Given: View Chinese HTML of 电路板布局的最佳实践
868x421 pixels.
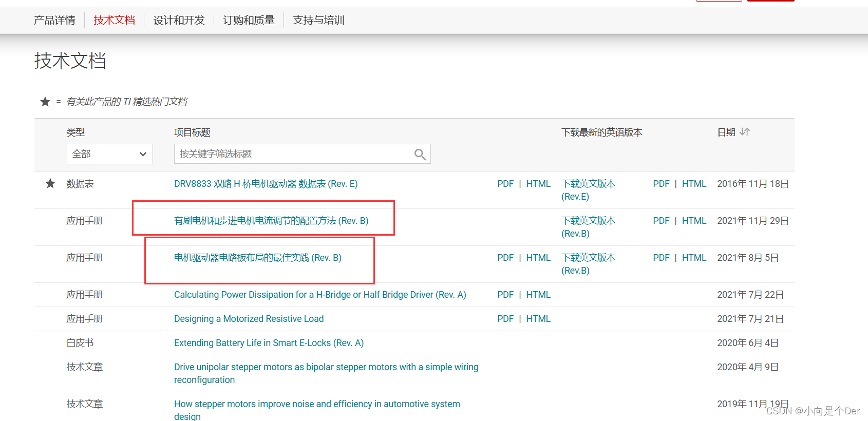Looking at the screenshot, I should [x=538, y=258].
